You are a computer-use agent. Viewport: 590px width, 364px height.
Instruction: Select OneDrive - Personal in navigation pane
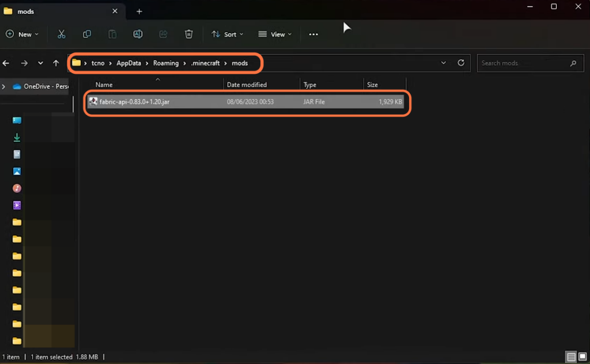[x=41, y=86]
